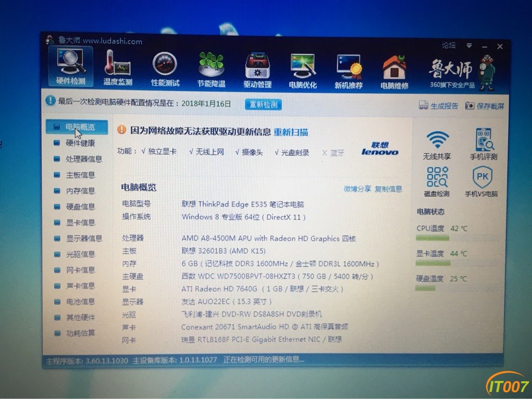The image size is (532, 399).
Task: Click the Conexant 20671 SmartAudio text
Action: click(264, 327)
